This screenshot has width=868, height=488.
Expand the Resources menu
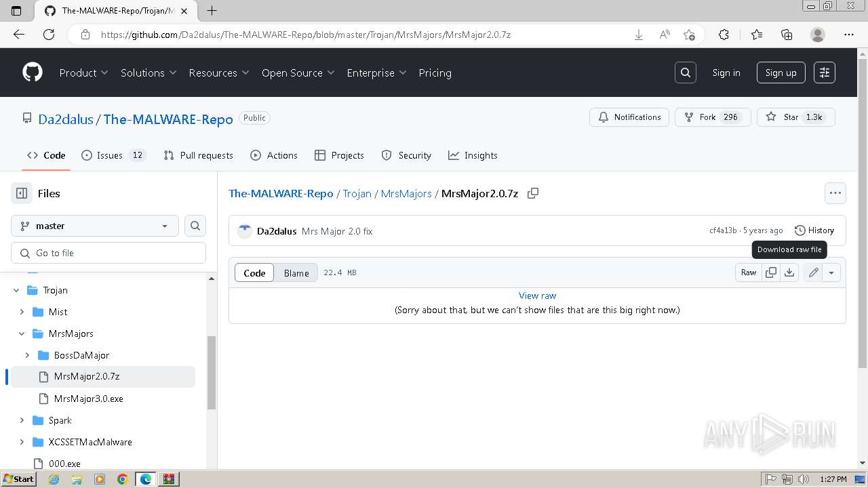click(219, 73)
